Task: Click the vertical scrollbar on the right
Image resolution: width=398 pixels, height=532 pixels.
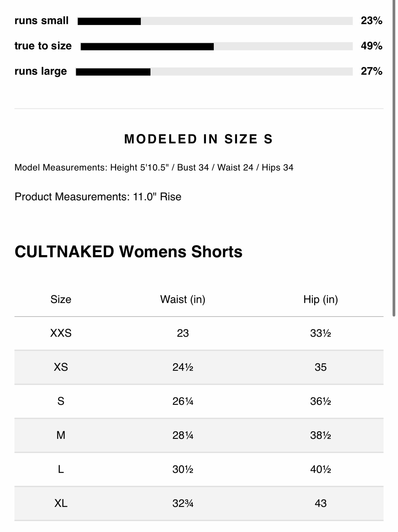Action: [x=394, y=158]
